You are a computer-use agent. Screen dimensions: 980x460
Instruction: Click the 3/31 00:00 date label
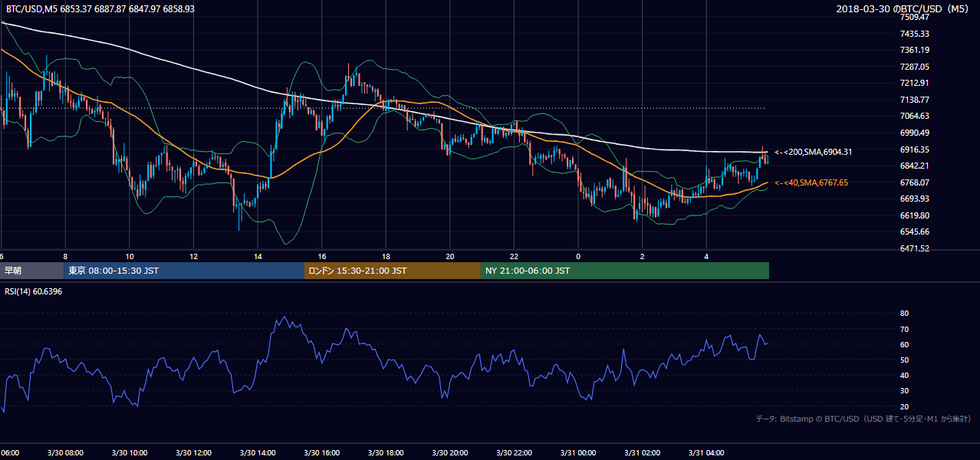pos(578,453)
